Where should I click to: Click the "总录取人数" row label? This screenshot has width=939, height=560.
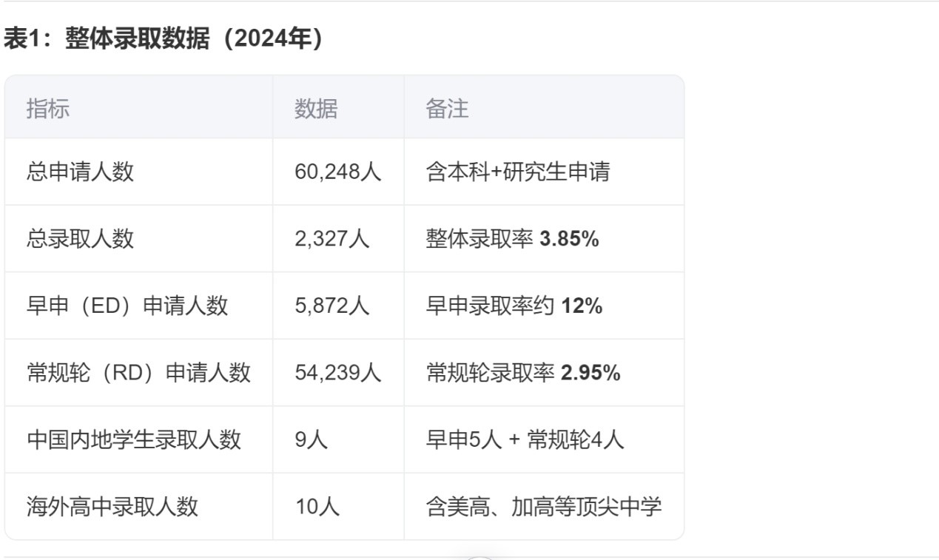click(80, 239)
